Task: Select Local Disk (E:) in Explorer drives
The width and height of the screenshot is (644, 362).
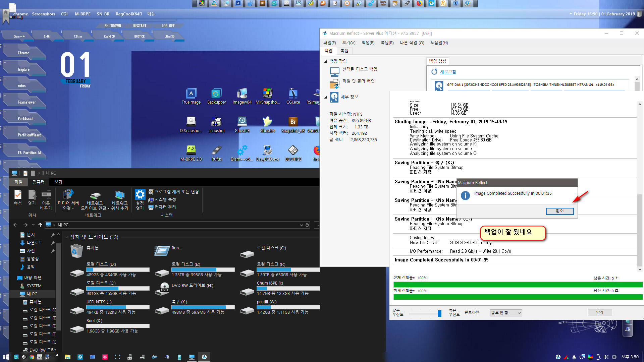Action: [x=195, y=269]
